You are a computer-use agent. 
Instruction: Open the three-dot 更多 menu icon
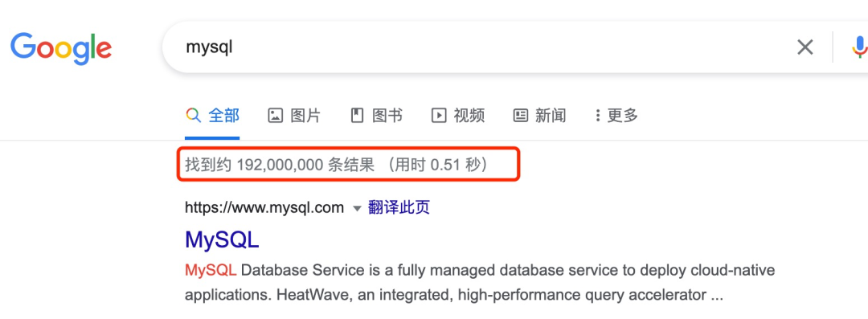click(x=598, y=115)
